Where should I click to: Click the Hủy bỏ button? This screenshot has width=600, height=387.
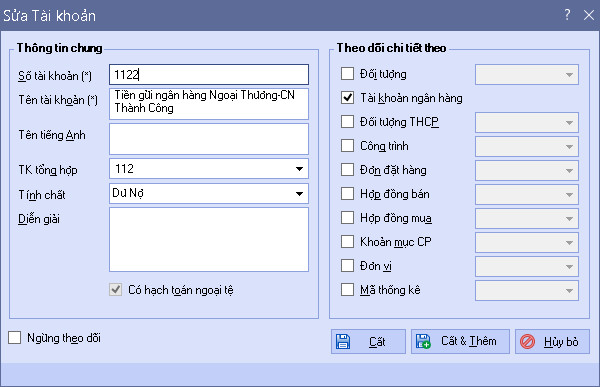pyautogui.click(x=552, y=341)
